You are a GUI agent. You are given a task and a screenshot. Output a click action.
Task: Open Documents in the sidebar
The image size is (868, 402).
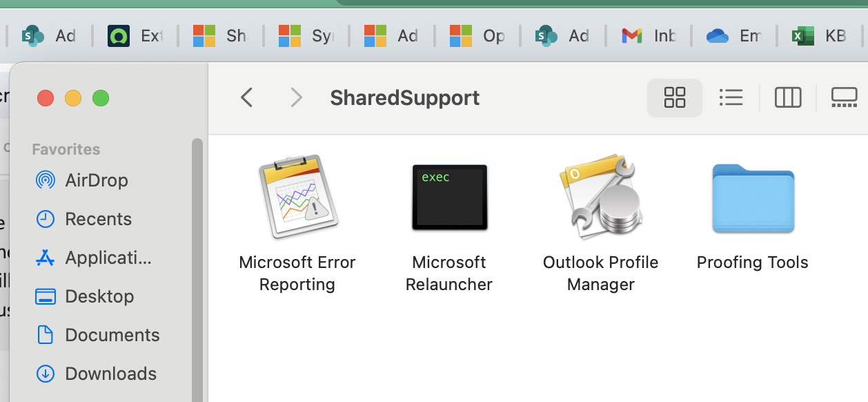(112, 335)
